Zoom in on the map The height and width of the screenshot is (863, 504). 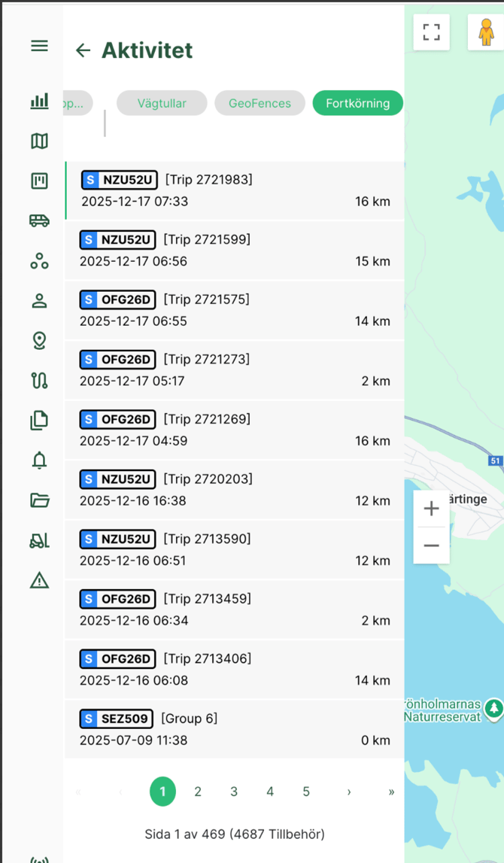[431, 509]
